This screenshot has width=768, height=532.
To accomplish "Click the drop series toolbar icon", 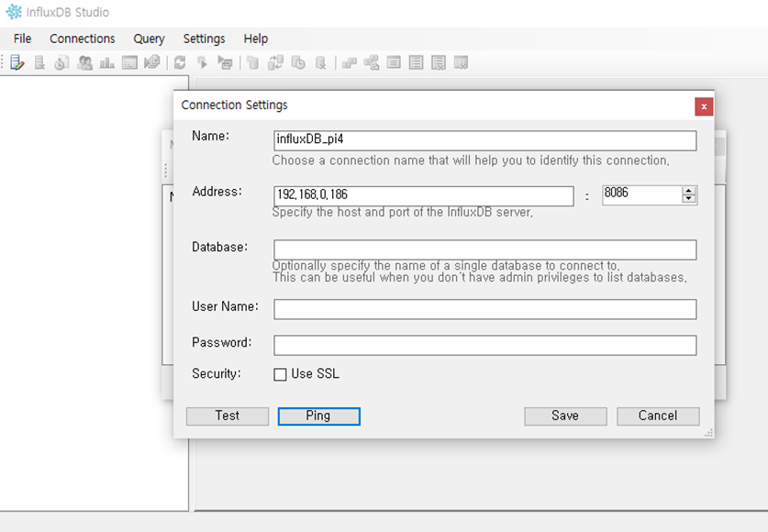I will pos(439,62).
